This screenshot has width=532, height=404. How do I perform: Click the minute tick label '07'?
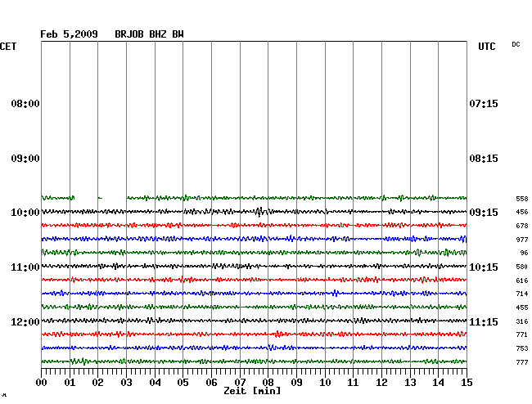[x=240, y=383]
